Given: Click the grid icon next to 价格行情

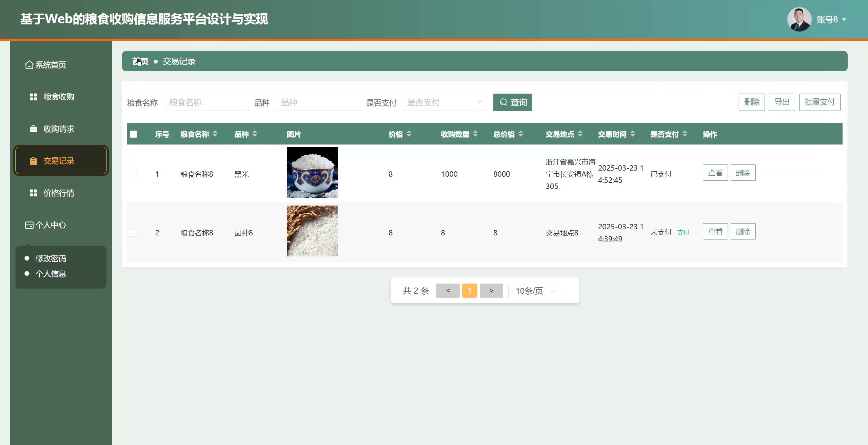Looking at the screenshot, I should [33, 193].
